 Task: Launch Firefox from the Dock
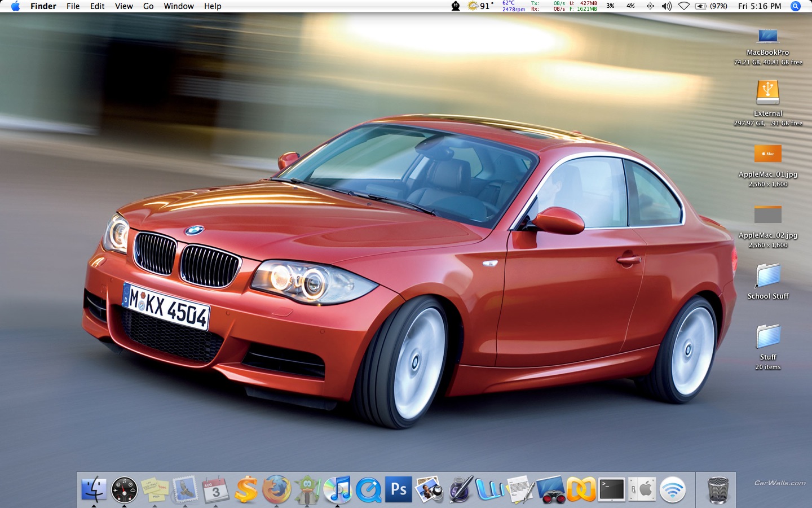pos(277,489)
